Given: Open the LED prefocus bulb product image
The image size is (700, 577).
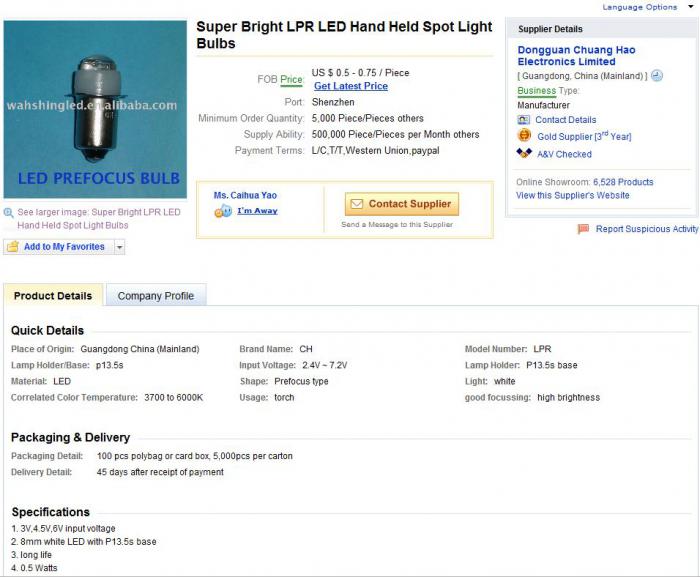Looking at the screenshot, I should click(95, 108).
